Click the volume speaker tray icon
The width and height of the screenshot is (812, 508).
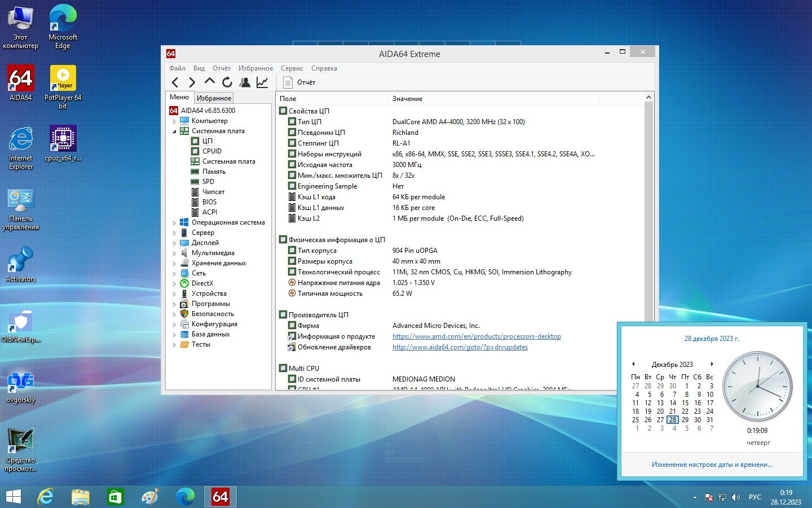[x=736, y=497]
